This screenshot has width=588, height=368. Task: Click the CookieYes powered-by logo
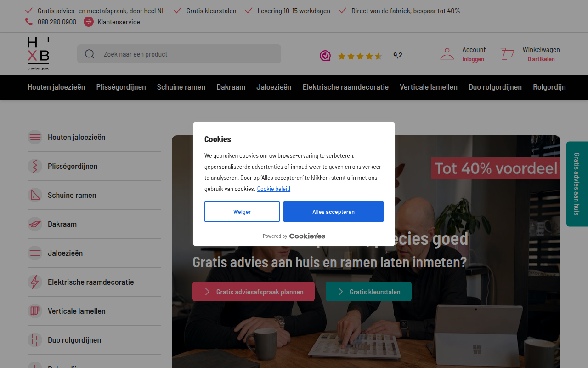click(307, 236)
